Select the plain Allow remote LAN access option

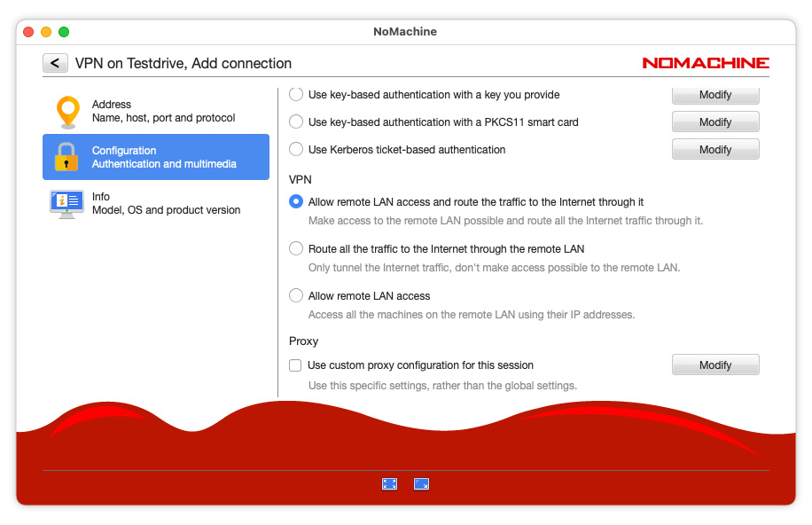coord(296,295)
